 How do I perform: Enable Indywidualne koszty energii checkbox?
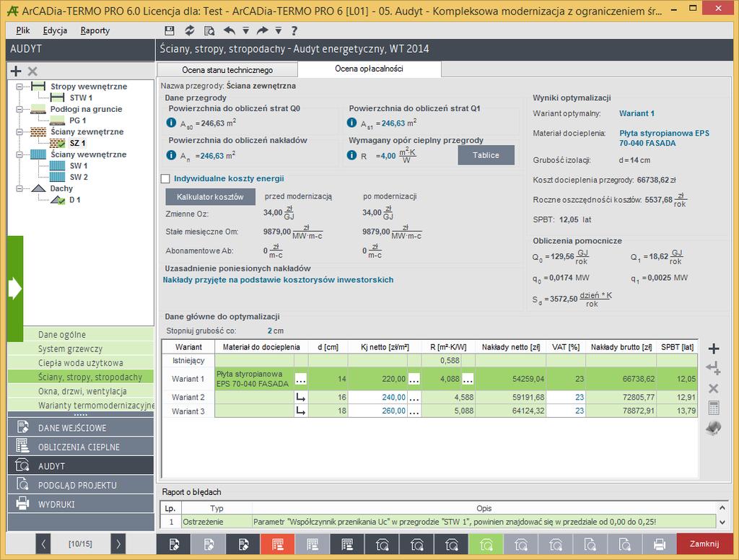tap(165, 179)
